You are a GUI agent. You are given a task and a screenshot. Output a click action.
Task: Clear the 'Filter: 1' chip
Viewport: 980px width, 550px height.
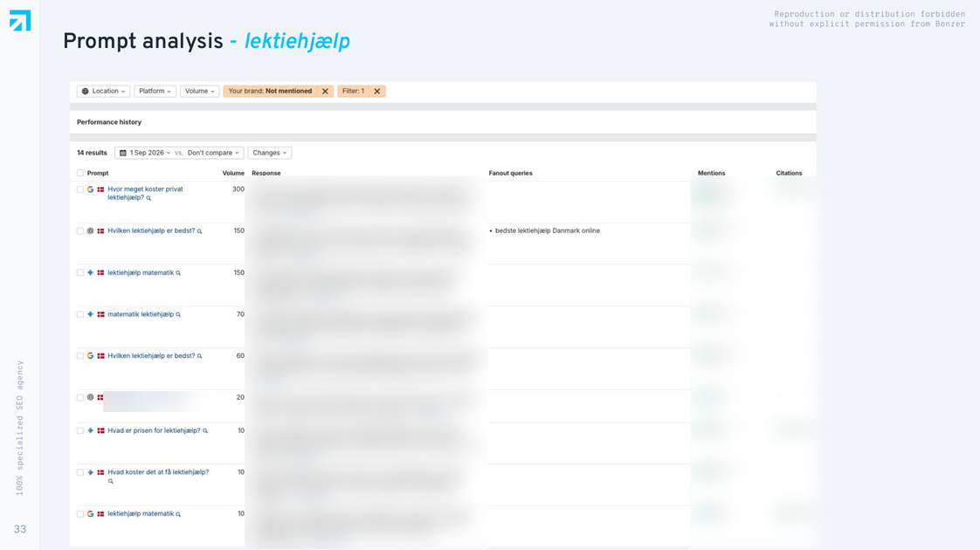[x=376, y=92]
